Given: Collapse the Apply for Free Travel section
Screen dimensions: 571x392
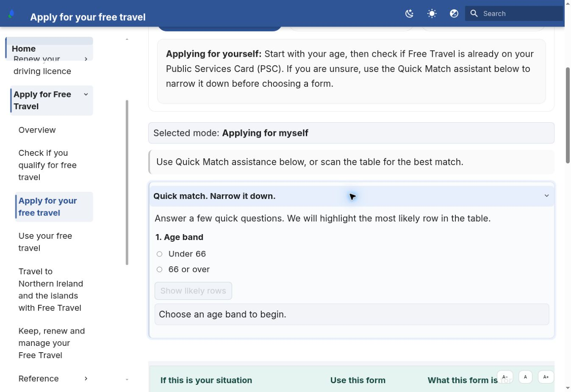Looking at the screenshot, I should (x=86, y=94).
